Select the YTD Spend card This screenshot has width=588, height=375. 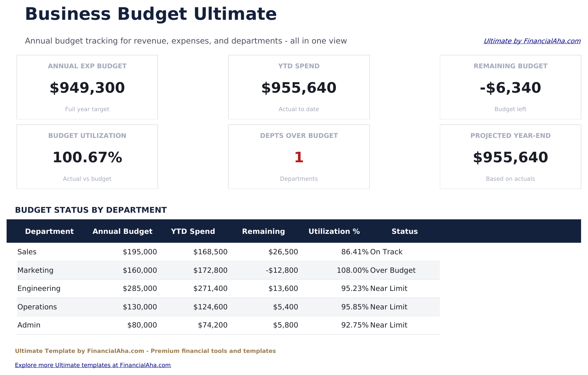[299, 87]
